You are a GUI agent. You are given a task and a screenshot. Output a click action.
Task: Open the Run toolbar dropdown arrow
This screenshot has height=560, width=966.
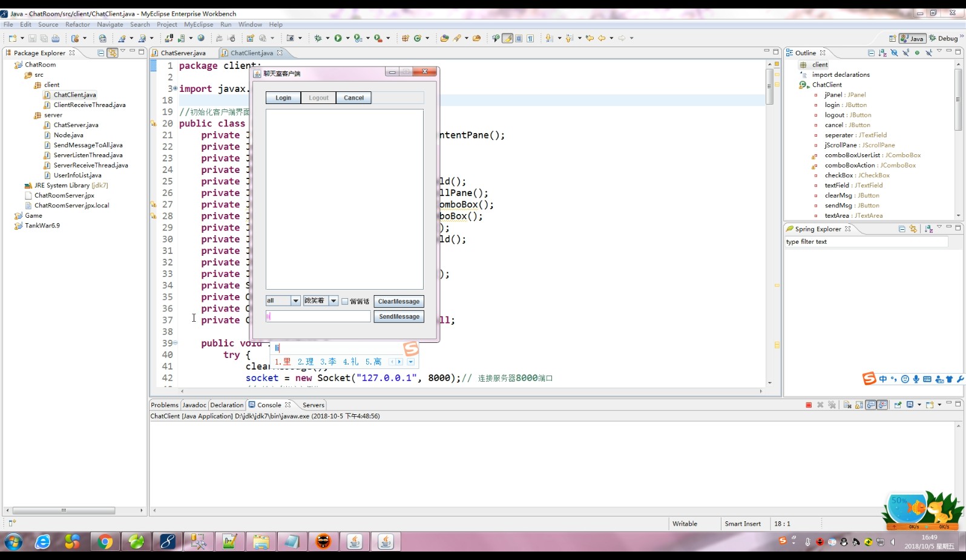pos(347,38)
